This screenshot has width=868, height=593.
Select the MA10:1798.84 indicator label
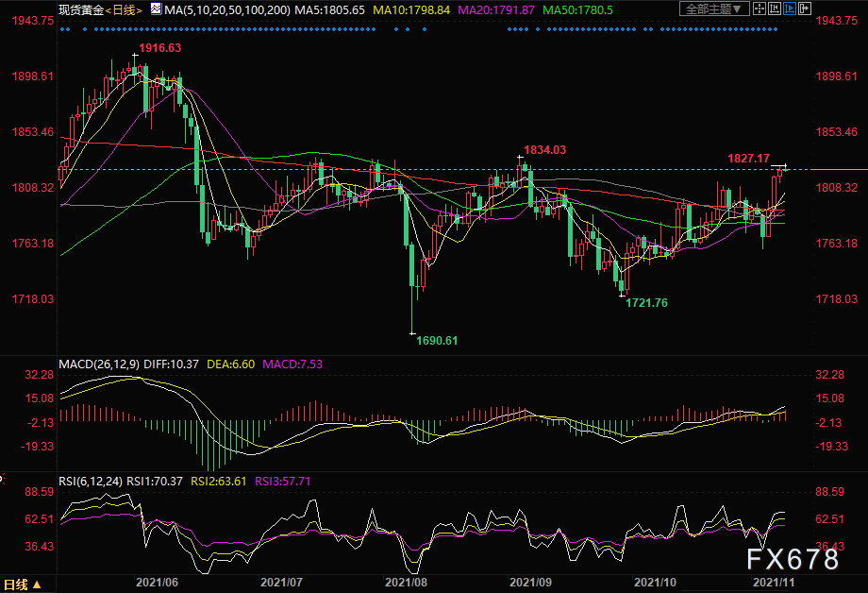(411, 10)
